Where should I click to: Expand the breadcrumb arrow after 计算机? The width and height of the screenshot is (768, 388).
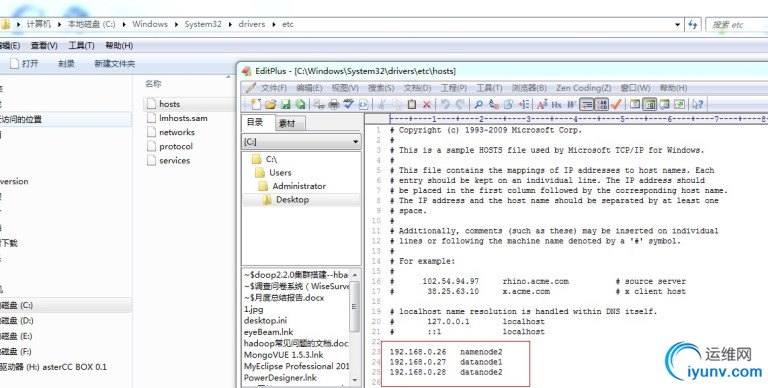point(59,24)
